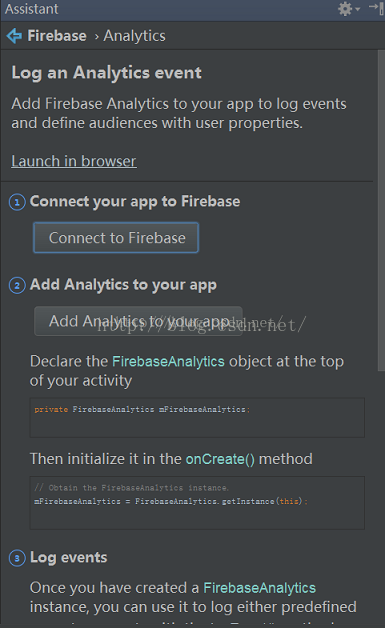Select the step 3 circle icon
Viewport: 385px width, 628px height.
pos(17,558)
